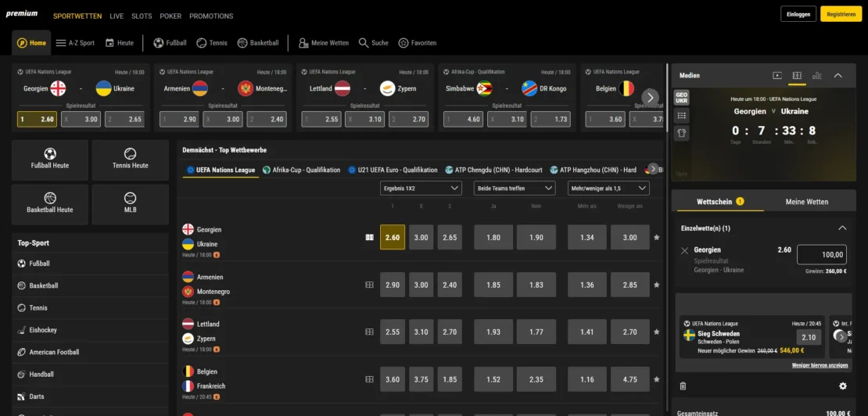Open the MLB tile

[x=130, y=204]
